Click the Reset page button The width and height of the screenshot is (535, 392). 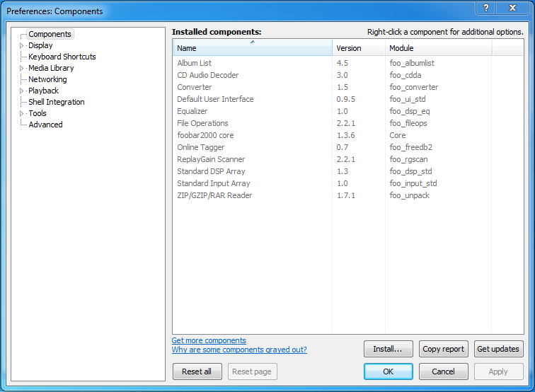pos(253,371)
